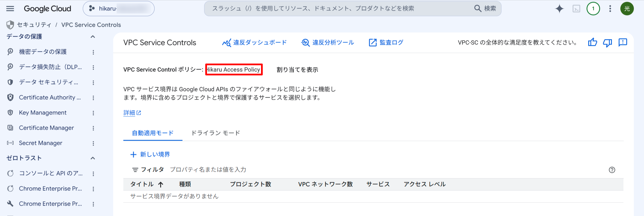This screenshot has height=216, width=644.
Task: Open 監査ログ external link
Action: 386,42
